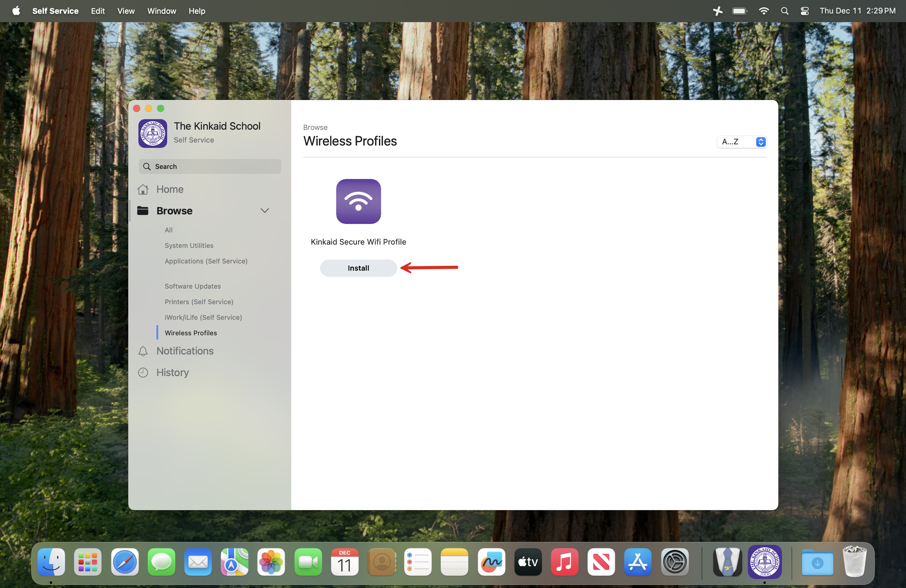Open the View menu

coord(126,11)
